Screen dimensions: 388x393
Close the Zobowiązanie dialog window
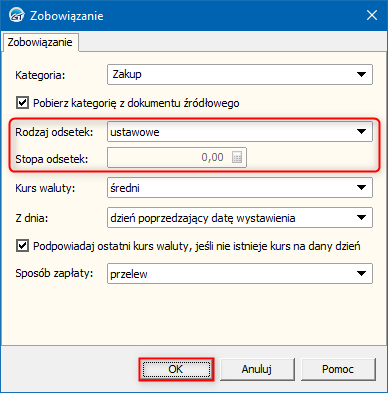372,15
